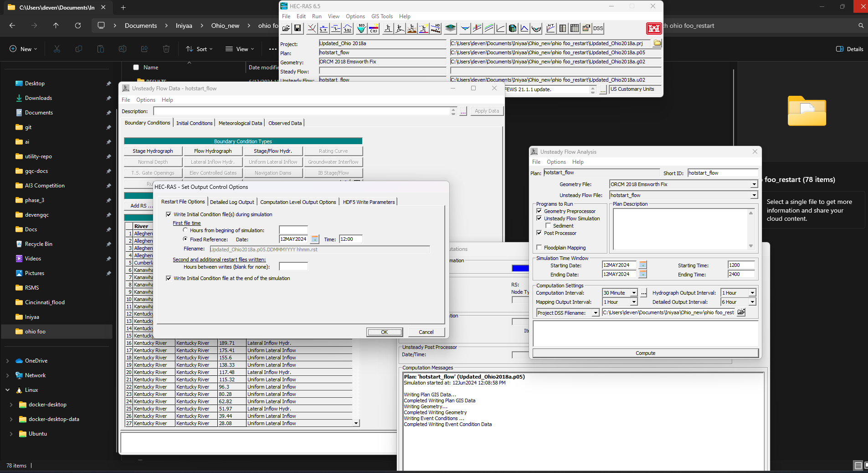Open calendar picker beside restart file date
This screenshot has width=868, height=473.
click(x=314, y=239)
